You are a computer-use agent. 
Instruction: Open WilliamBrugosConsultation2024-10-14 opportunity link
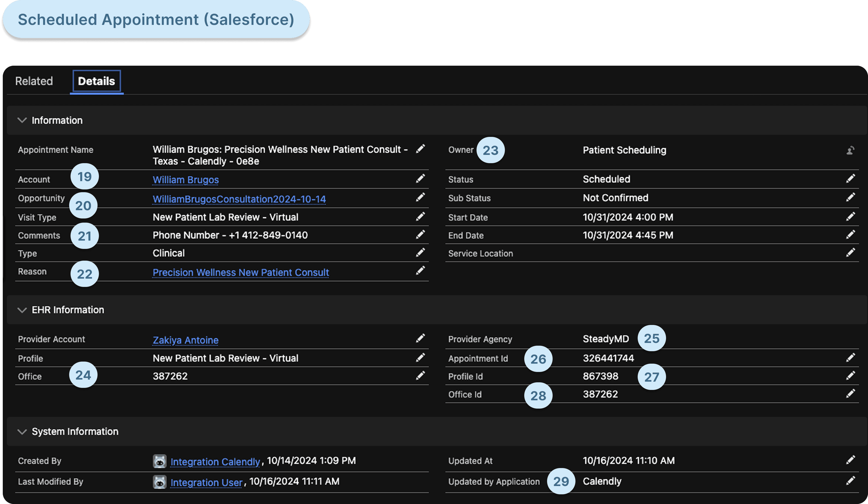point(239,199)
